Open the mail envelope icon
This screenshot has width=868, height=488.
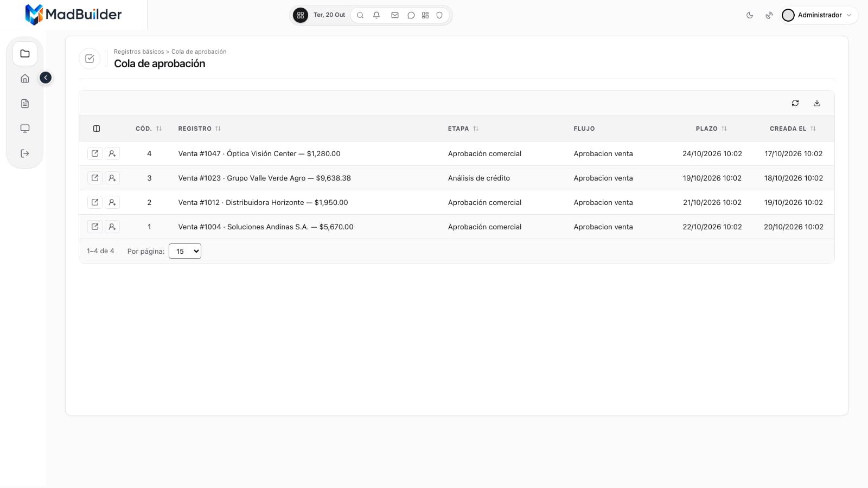click(395, 15)
